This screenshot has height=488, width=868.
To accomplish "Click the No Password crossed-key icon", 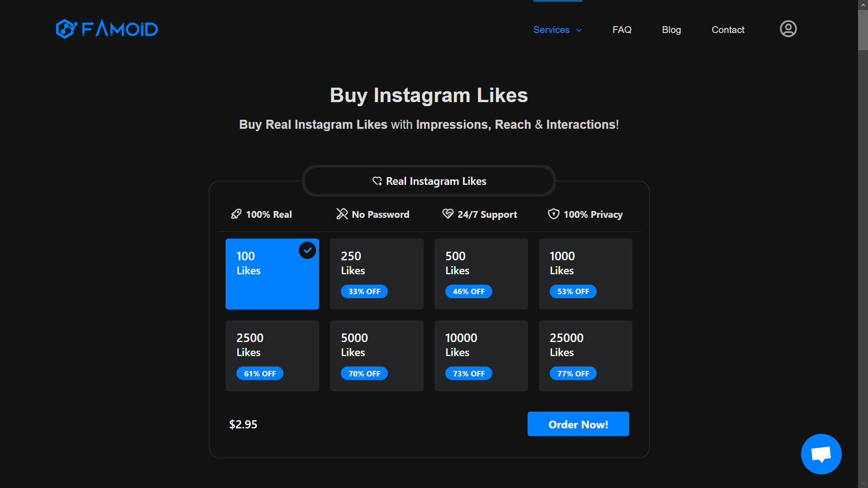I will pyautogui.click(x=342, y=214).
